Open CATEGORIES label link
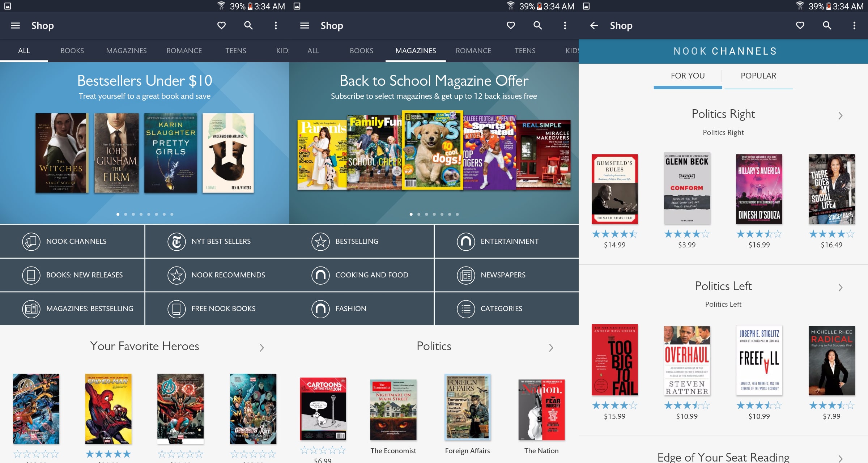Screen dimensions: 868x463 point(501,309)
